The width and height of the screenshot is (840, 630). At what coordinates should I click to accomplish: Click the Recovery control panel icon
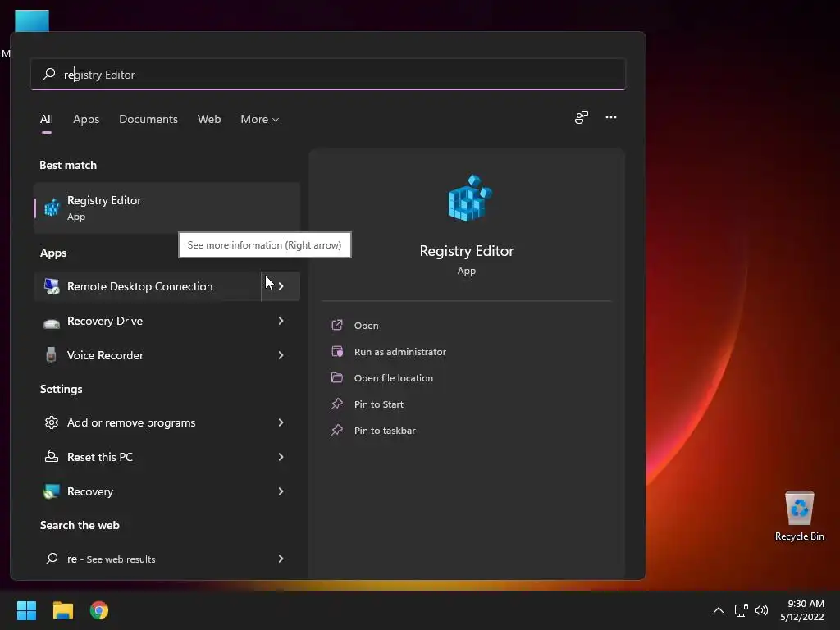coord(52,491)
